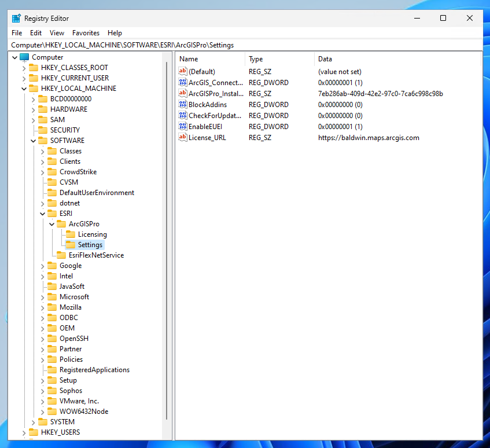
Task: Click the Microsoft folder icon
Action: click(x=52, y=297)
